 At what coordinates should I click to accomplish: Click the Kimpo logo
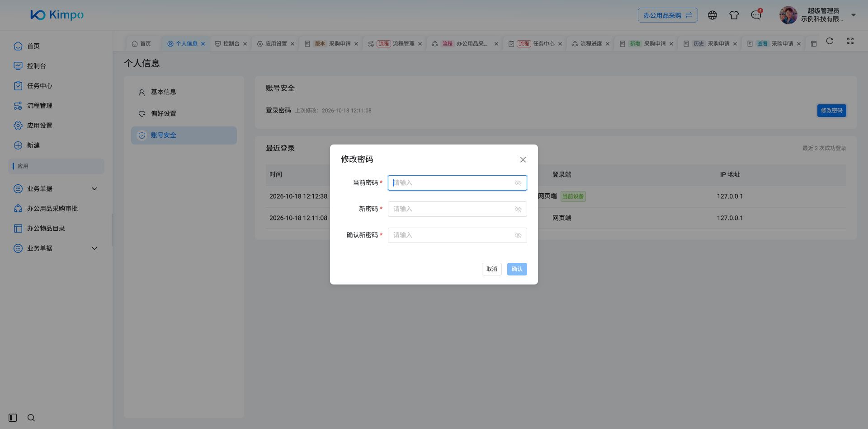tap(57, 15)
